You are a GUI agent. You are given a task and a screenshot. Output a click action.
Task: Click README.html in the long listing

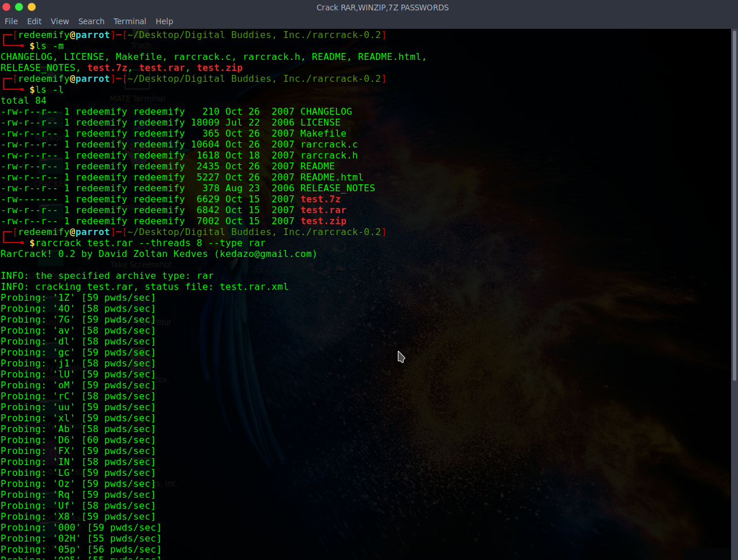(332, 177)
